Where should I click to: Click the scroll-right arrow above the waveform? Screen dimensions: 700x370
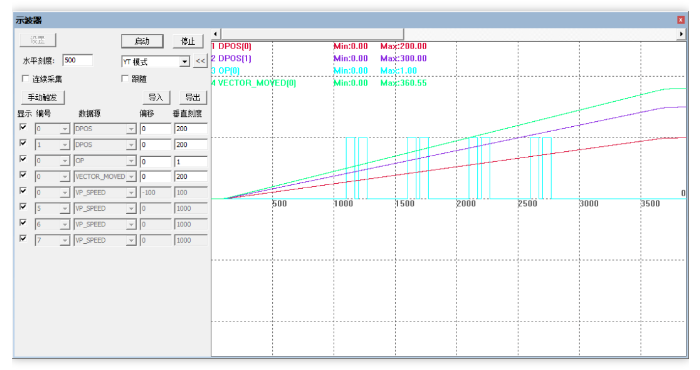point(681,34)
